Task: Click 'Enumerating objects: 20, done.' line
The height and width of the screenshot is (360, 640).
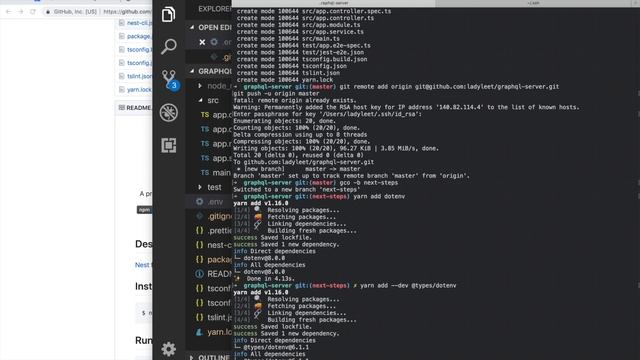Action: (284, 121)
